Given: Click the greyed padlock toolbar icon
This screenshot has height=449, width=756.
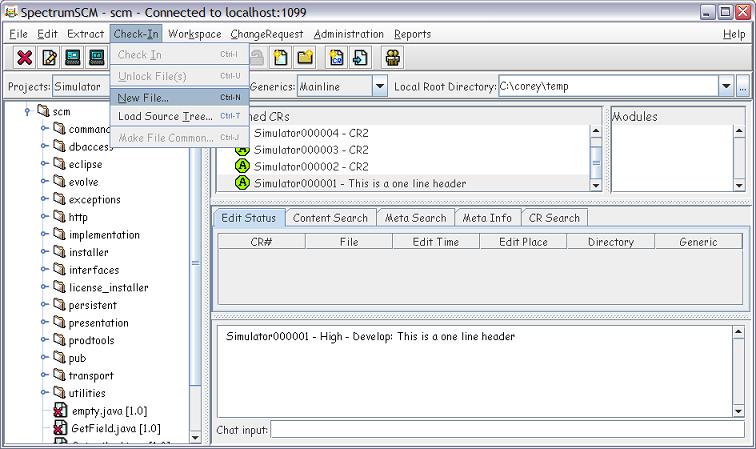Looking at the screenshot, I should [257, 58].
